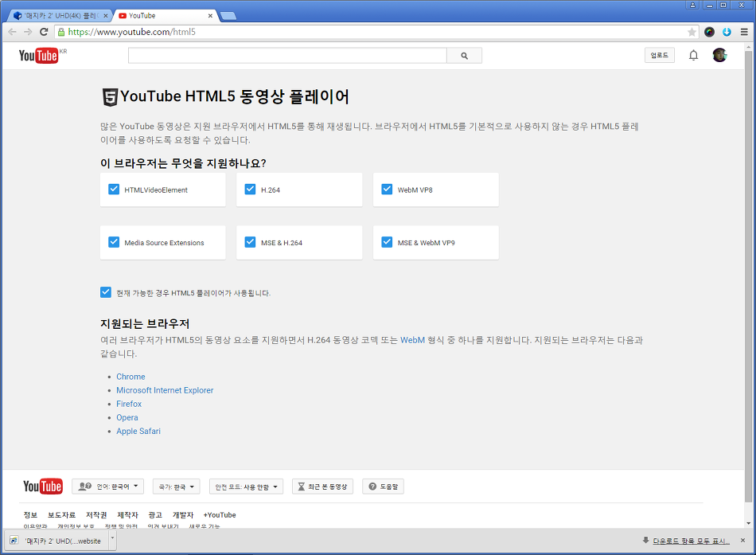Click the 업로드 upload button
This screenshot has height=555, width=756.
click(x=660, y=55)
